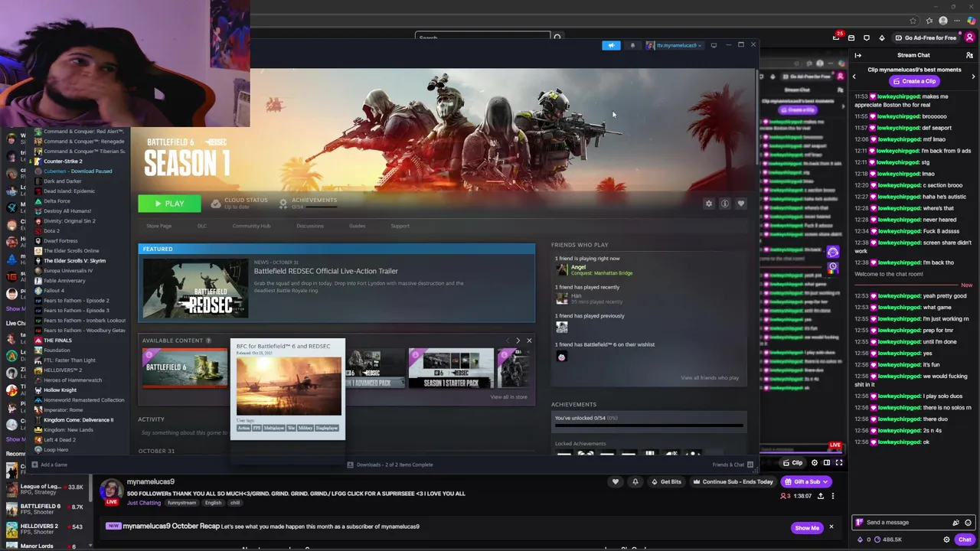Open achievements trophy icon beside Play

pyautogui.click(x=283, y=204)
